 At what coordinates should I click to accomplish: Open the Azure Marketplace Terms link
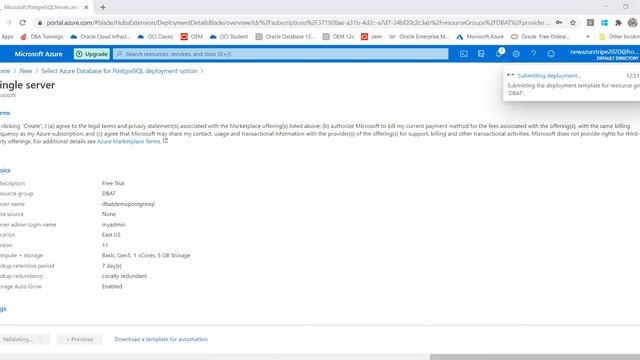[x=129, y=142]
